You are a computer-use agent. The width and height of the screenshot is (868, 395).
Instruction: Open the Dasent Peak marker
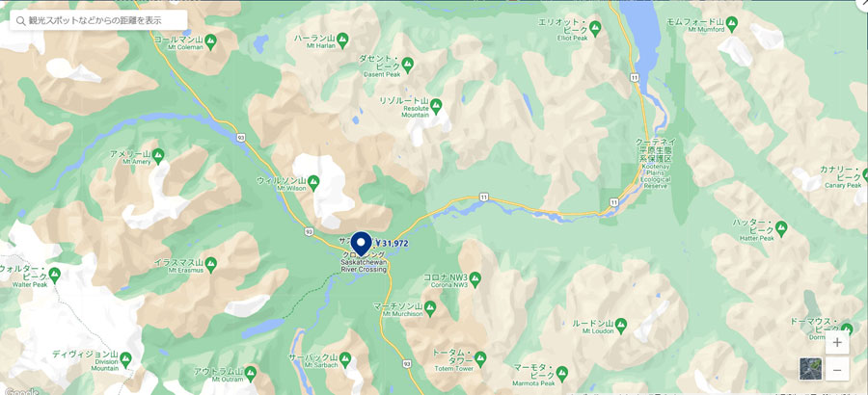(x=408, y=63)
